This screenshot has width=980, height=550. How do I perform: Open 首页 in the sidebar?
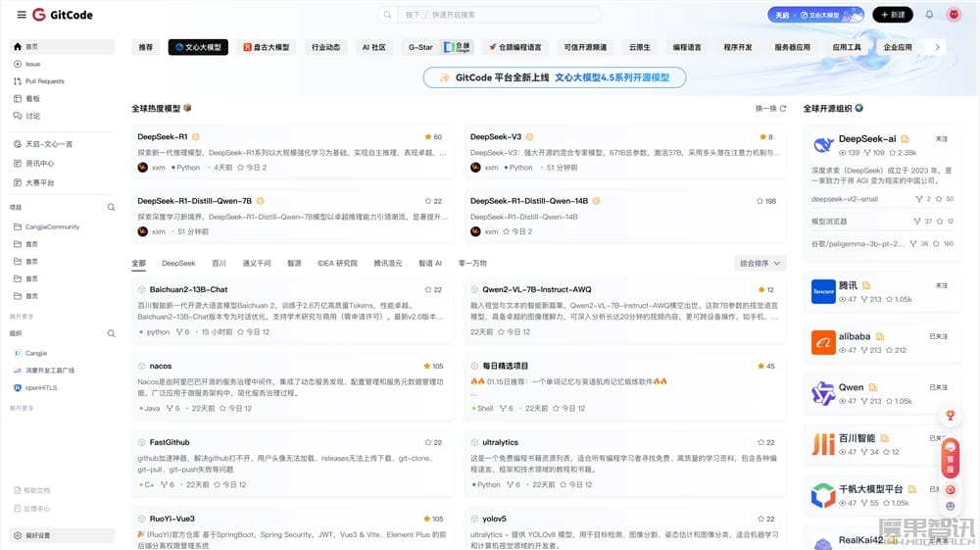coord(63,47)
